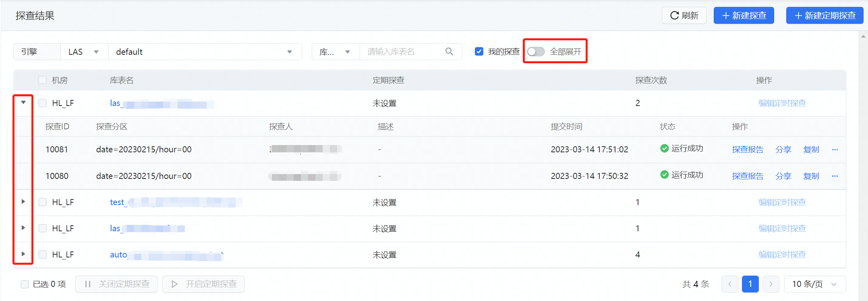868x301 pixels.
Task: Click the vertical scrollbar up arrow
Action: pyautogui.click(x=863, y=36)
